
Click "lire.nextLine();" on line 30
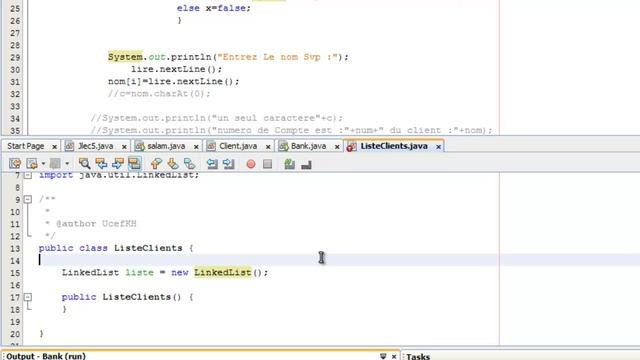176,69
